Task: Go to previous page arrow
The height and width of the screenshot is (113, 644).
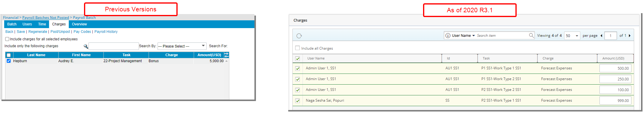Action: 601,36
